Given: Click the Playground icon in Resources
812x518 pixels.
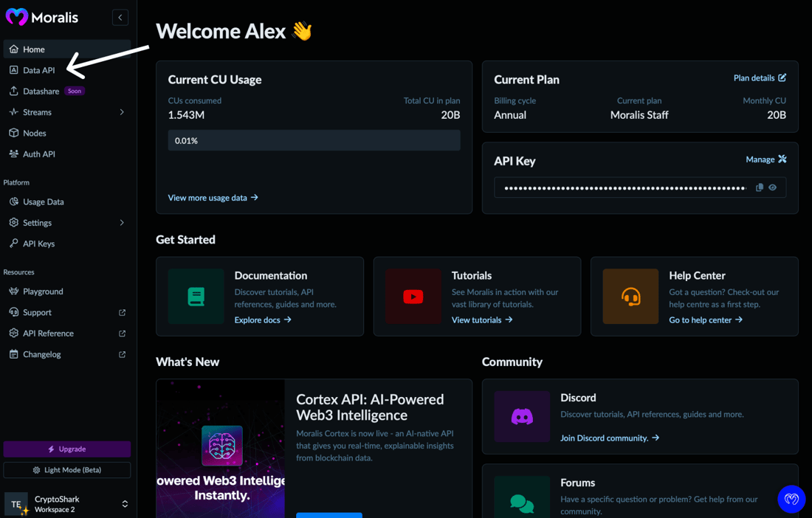Looking at the screenshot, I should click(x=14, y=291).
